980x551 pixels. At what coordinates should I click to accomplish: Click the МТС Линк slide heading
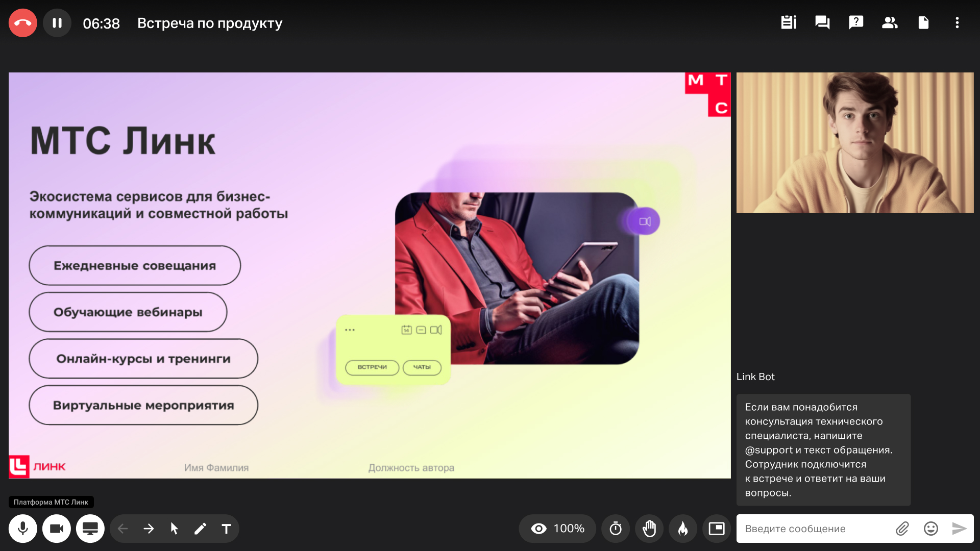123,141
